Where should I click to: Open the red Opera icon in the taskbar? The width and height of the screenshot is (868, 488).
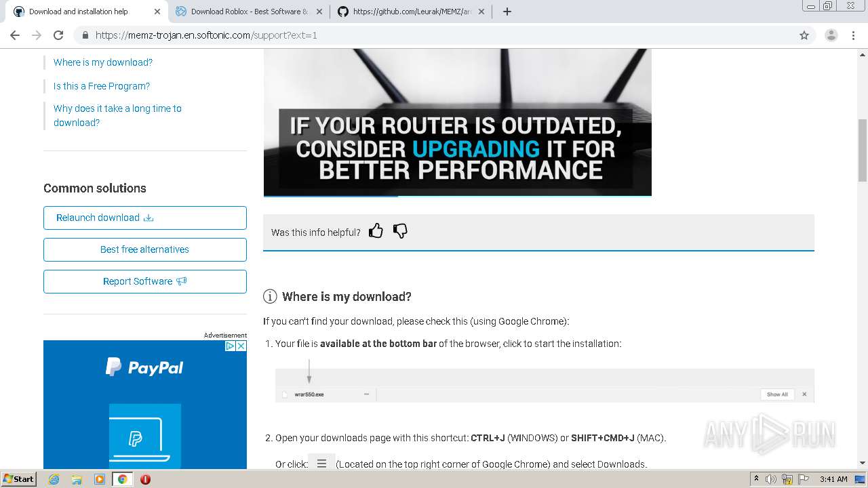[x=145, y=479]
